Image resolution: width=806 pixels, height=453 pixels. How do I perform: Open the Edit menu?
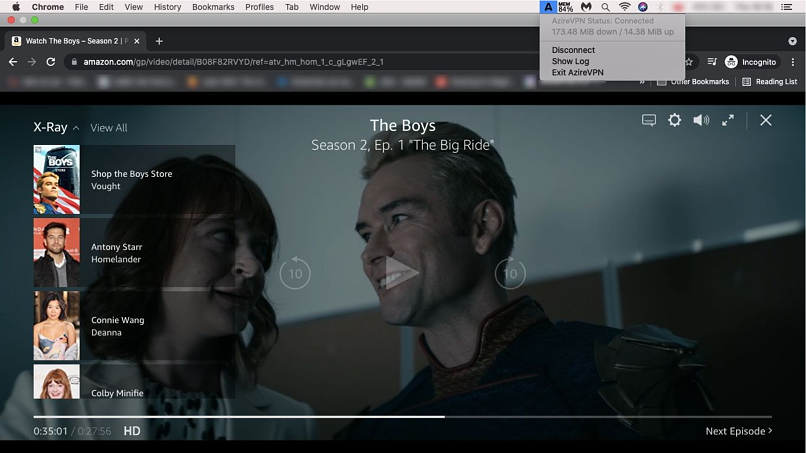click(106, 7)
